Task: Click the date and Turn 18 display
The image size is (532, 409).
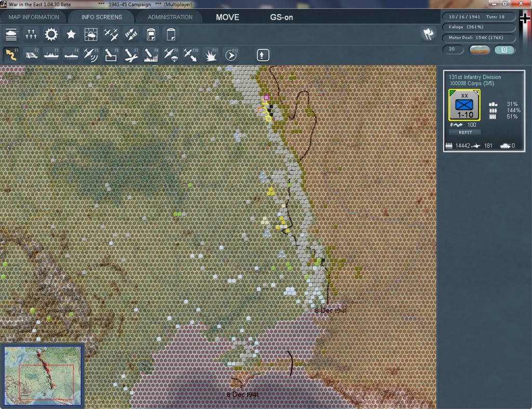Action: click(x=478, y=17)
